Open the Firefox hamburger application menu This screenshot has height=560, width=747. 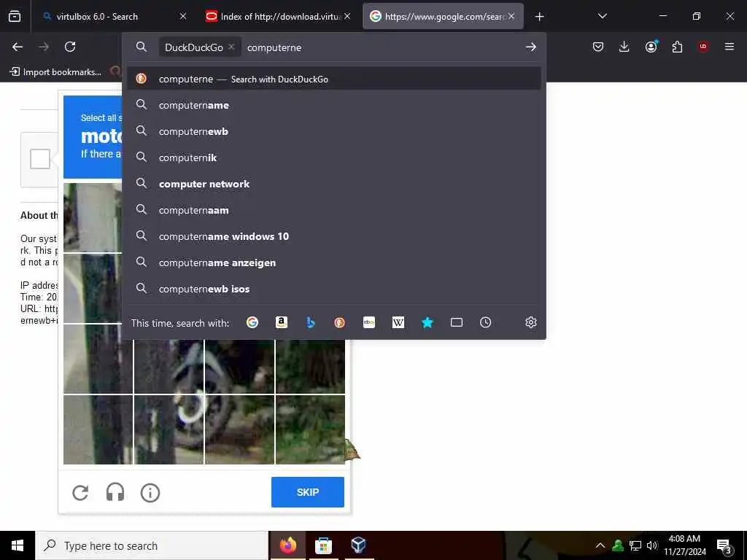click(x=729, y=47)
